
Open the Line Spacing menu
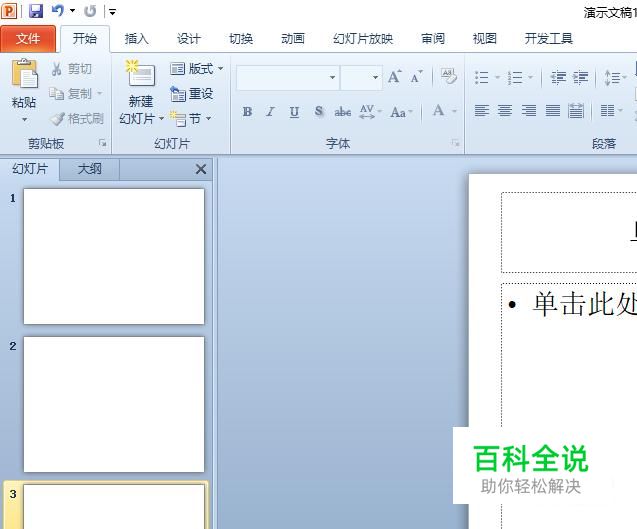click(615, 77)
